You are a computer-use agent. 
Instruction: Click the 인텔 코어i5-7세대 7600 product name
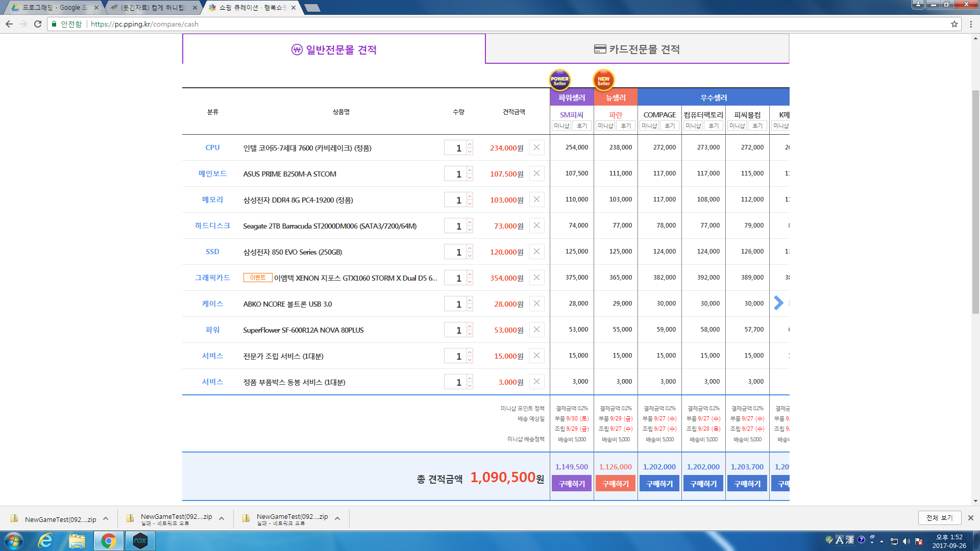pos(307,148)
